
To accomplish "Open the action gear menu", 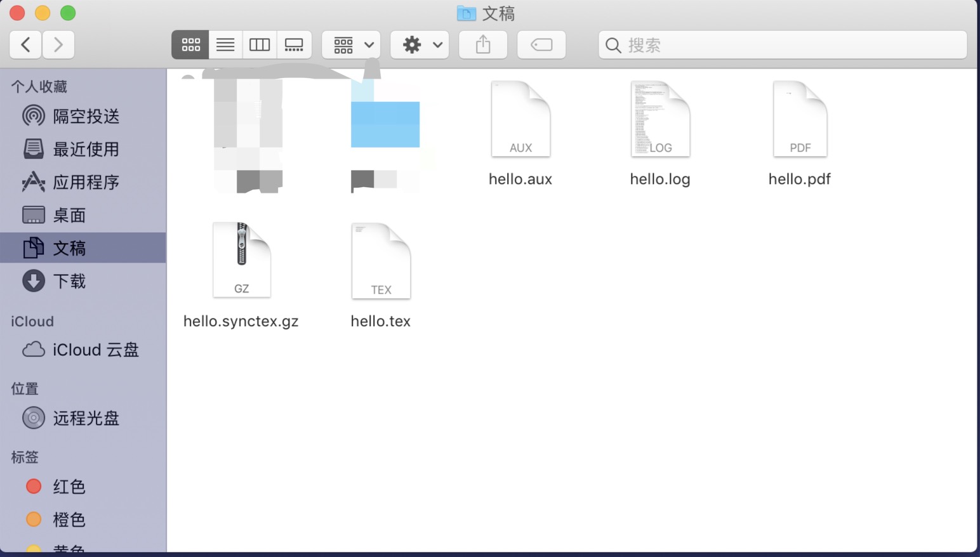I will [419, 44].
